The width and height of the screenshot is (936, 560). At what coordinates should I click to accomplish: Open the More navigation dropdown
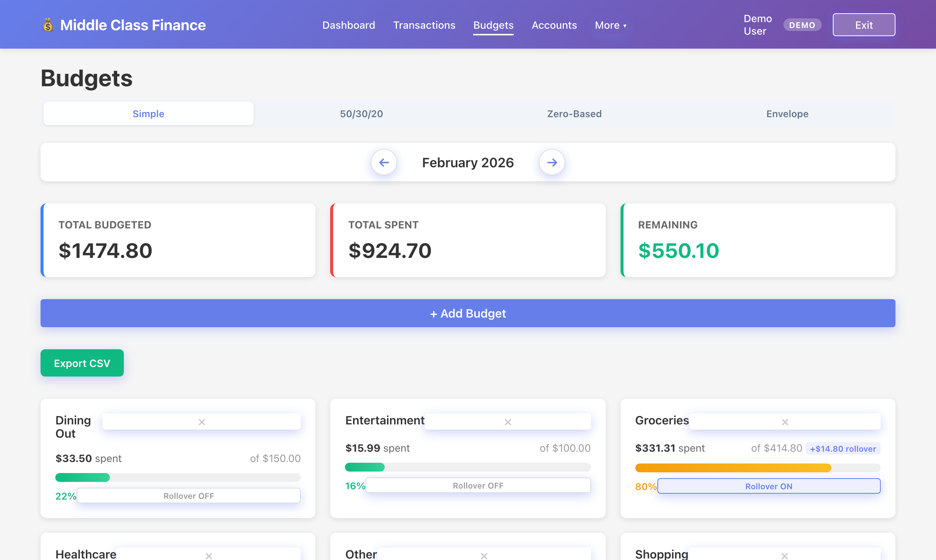[610, 25]
